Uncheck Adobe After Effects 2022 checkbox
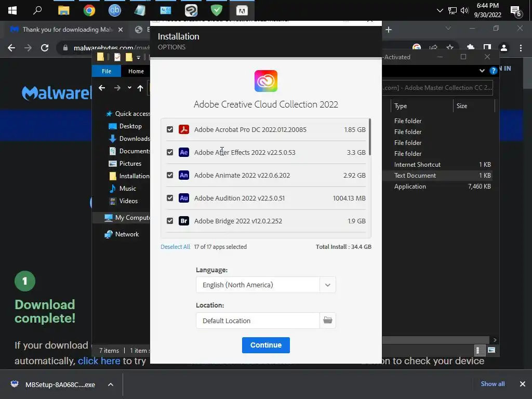The image size is (532, 399). (170, 152)
